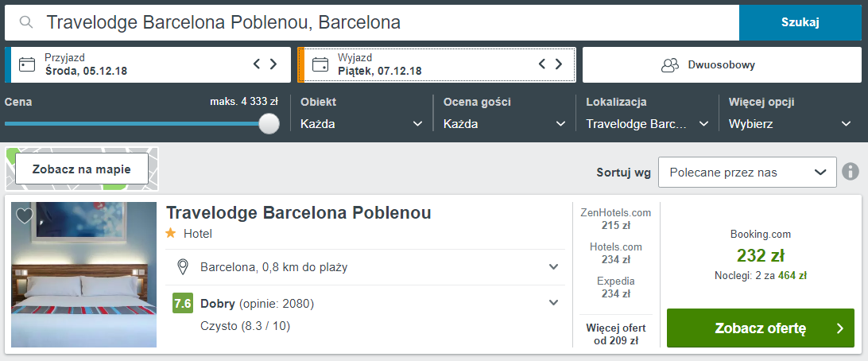Open the Więcej opcji dropdown
Image resolution: width=868 pixels, height=361 pixels.
coord(790,124)
